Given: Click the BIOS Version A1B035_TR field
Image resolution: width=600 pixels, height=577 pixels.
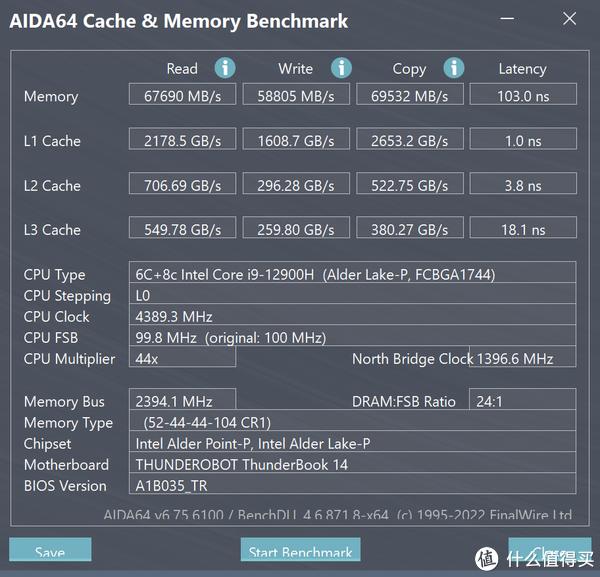Looking at the screenshot, I should point(352,484).
